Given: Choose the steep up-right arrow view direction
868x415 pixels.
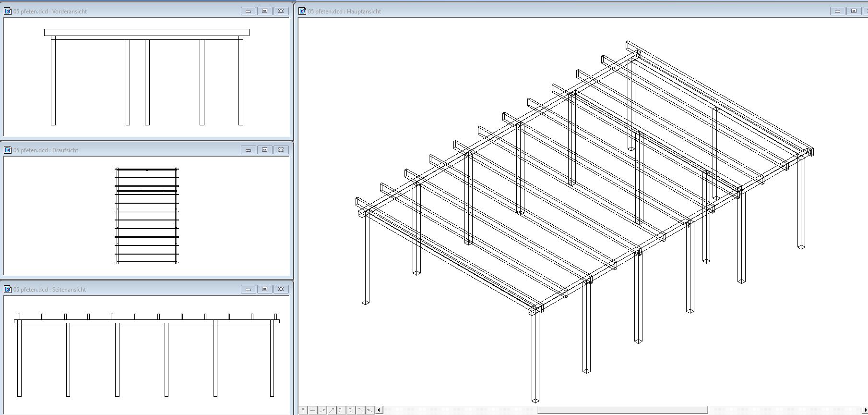Looking at the screenshot, I should pos(341,410).
